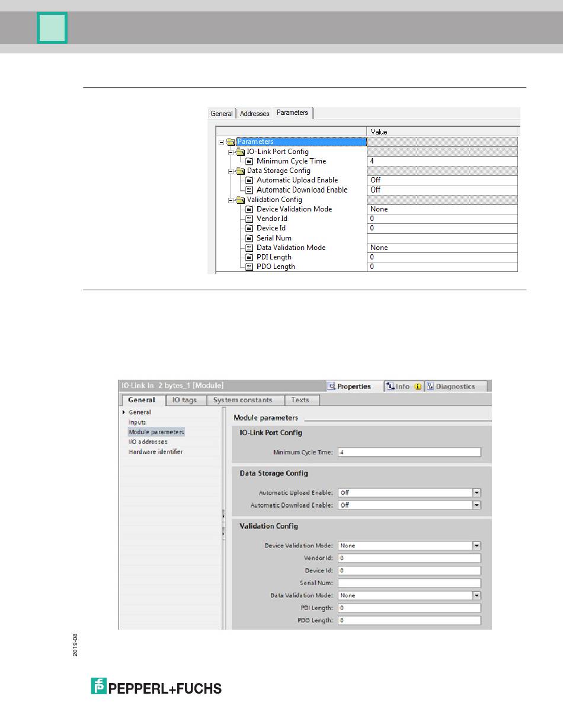
Task: Select the Data Validation Mode value cell None
Action: (x=443, y=248)
